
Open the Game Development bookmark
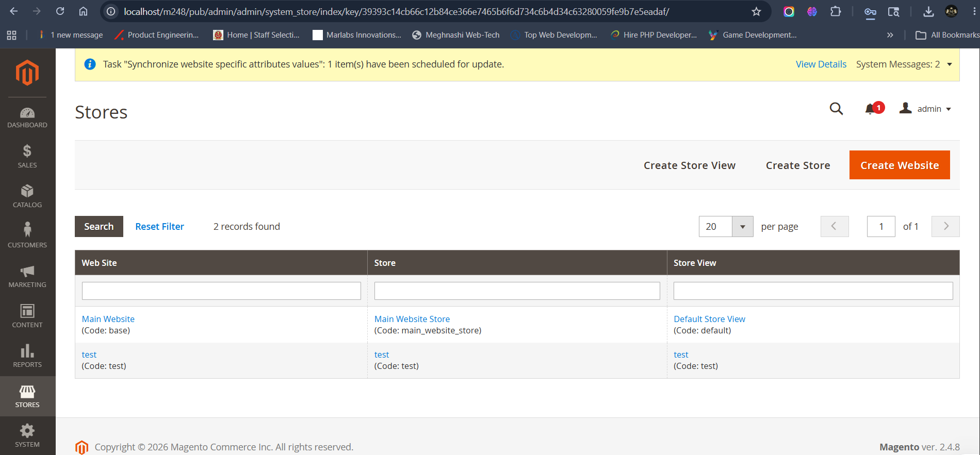tap(753, 35)
